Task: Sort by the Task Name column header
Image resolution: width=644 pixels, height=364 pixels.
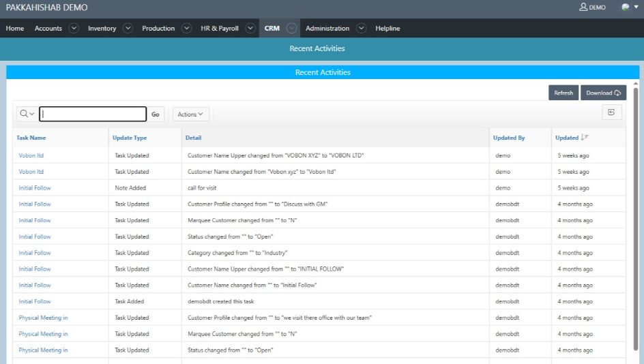Action: coord(31,138)
